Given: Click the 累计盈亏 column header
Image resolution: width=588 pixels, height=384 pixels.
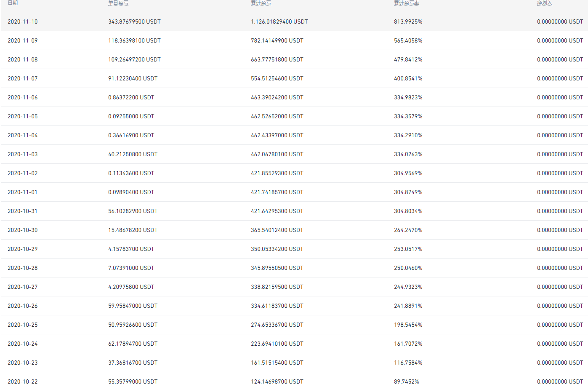Looking at the screenshot, I should click(x=261, y=3).
